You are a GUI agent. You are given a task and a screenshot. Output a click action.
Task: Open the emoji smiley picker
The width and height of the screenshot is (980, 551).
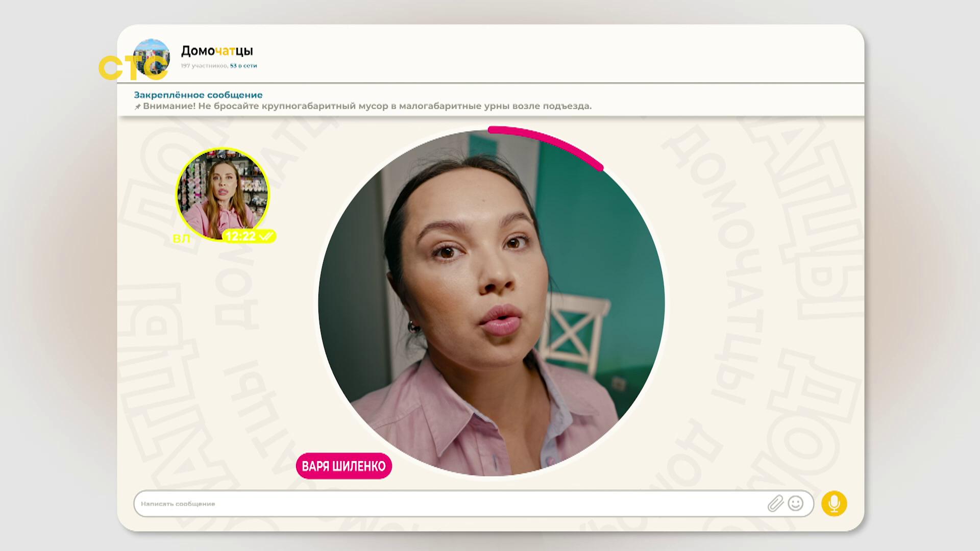[795, 504]
